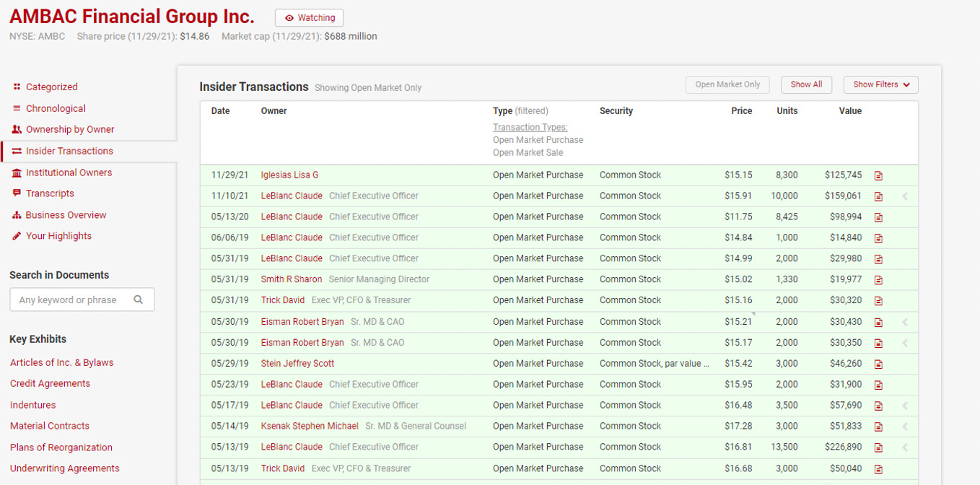The width and height of the screenshot is (980, 485).
Task: Select Open Market Only filter
Action: coord(727,84)
